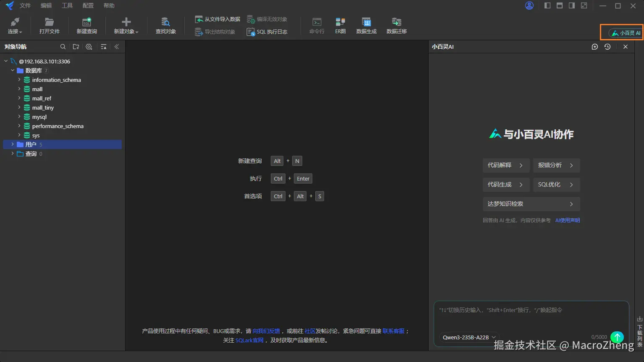Select the sys database in the tree
644x362 pixels.
point(36,135)
